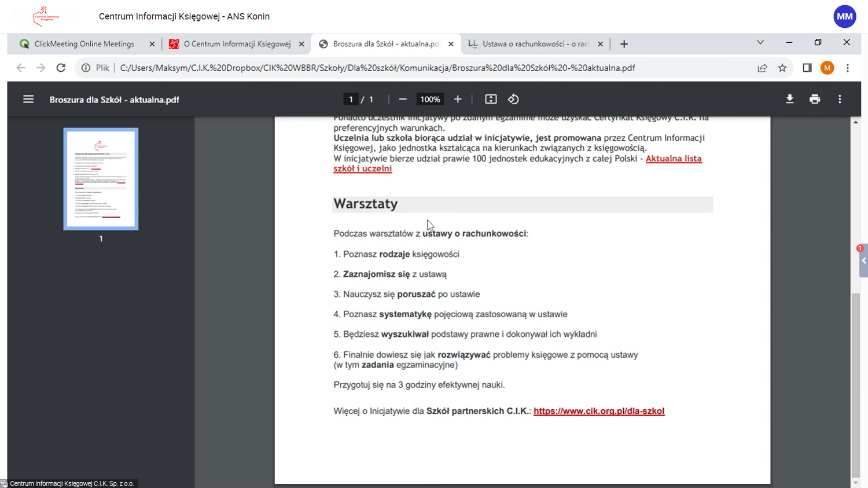This screenshot has height=488, width=868.
Task: Reload the current page
Action: 61,68
